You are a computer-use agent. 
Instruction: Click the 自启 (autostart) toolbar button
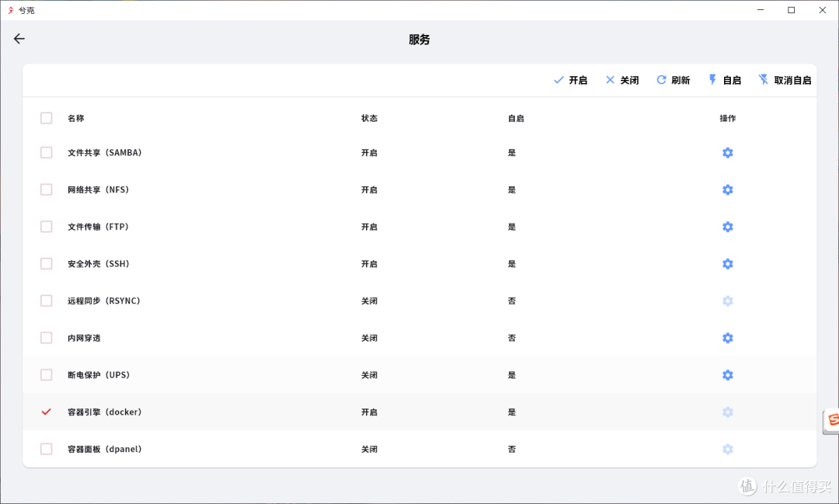(x=725, y=80)
